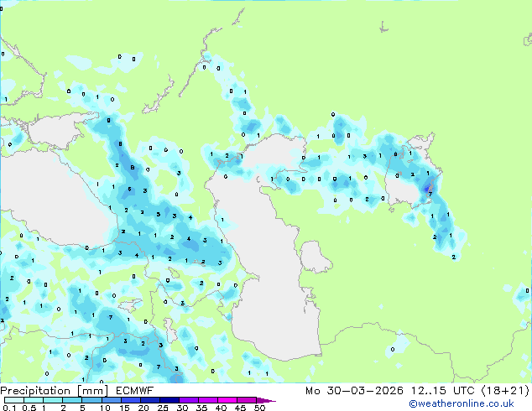The width and height of the screenshot is (532, 411).
Task: Click the '50' legend scale label
Action: coord(259,408)
